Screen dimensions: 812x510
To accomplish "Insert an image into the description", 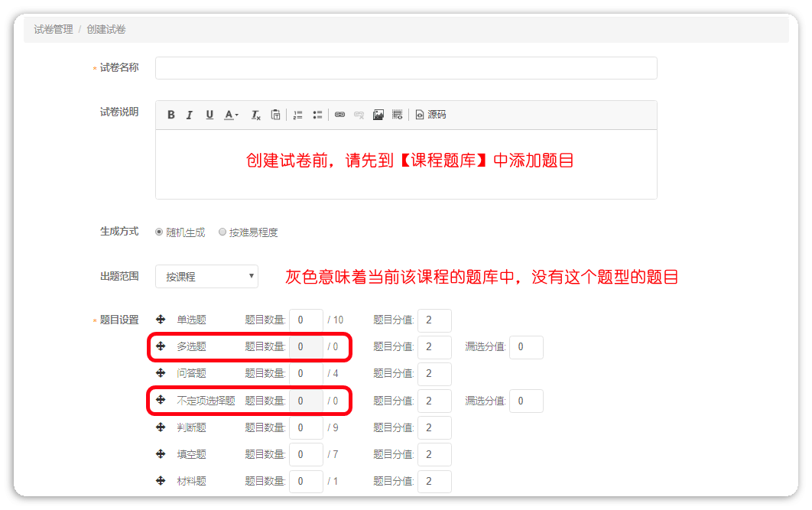I will pos(378,115).
